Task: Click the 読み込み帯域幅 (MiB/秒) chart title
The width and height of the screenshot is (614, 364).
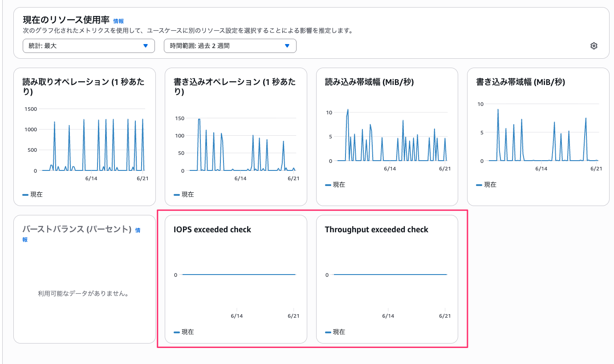Action: (x=370, y=82)
